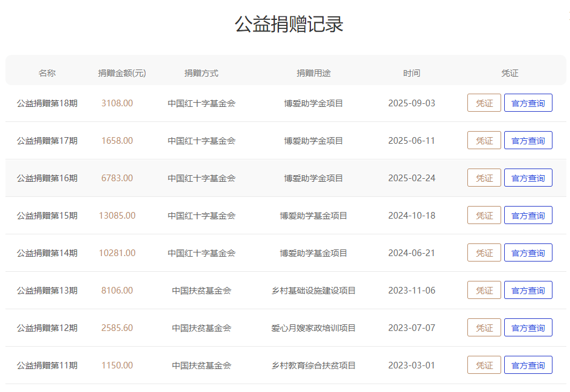Open 凭证 for 公益捐赠第13期
Image resolution: width=570 pixels, height=392 pixels.
[x=484, y=290]
